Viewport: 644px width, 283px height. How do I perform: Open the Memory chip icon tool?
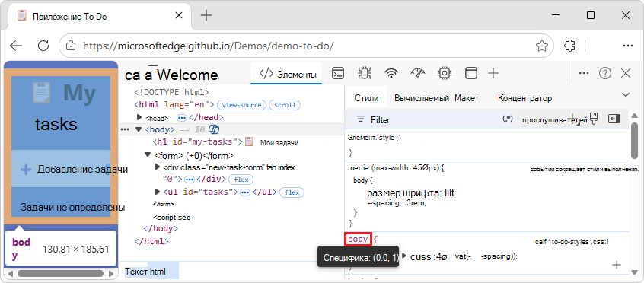tap(445, 74)
